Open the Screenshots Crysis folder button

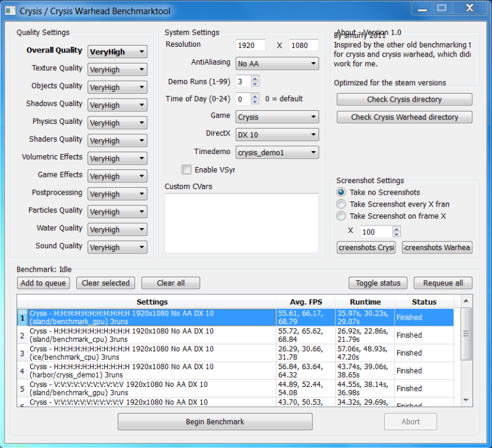[x=366, y=247]
